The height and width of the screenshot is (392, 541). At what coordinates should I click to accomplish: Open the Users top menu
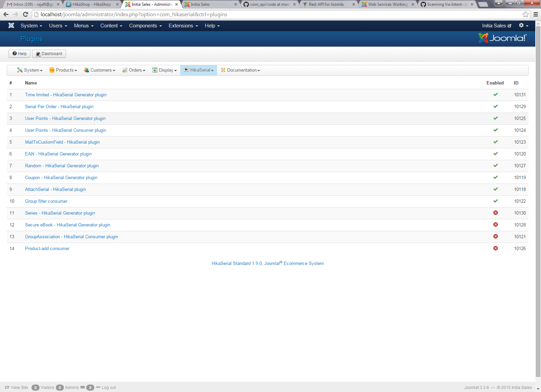tap(58, 26)
